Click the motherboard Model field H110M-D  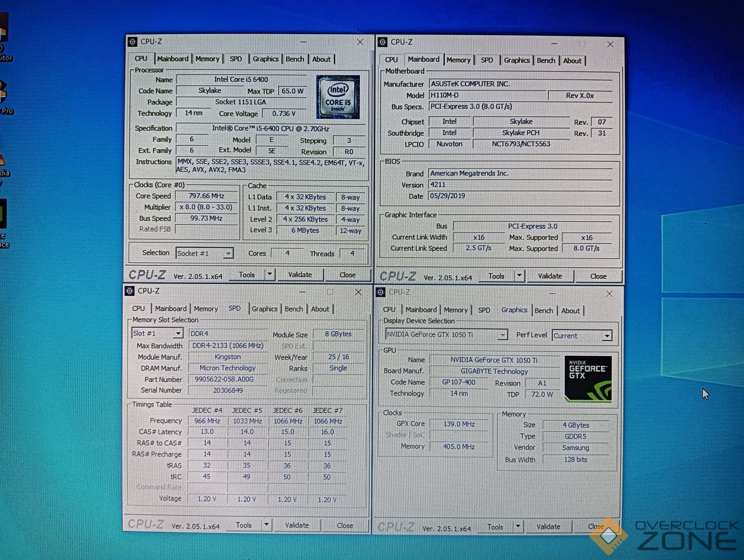487,95
